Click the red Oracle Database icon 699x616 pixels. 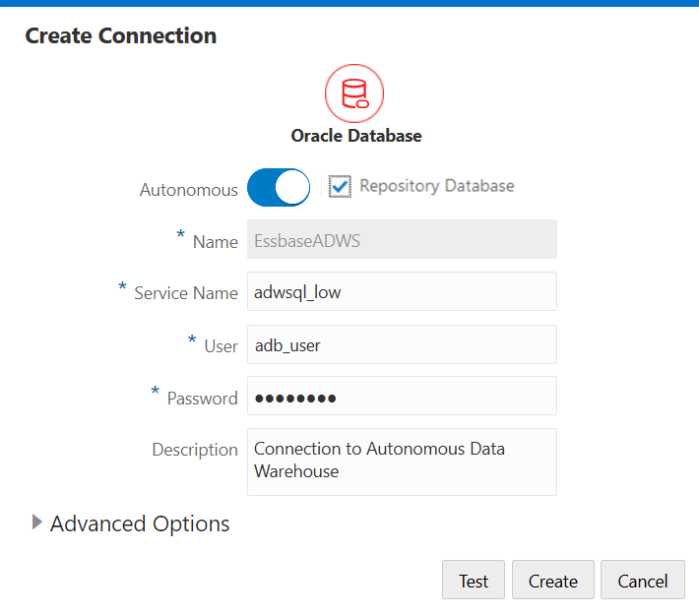[x=354, y=93]
